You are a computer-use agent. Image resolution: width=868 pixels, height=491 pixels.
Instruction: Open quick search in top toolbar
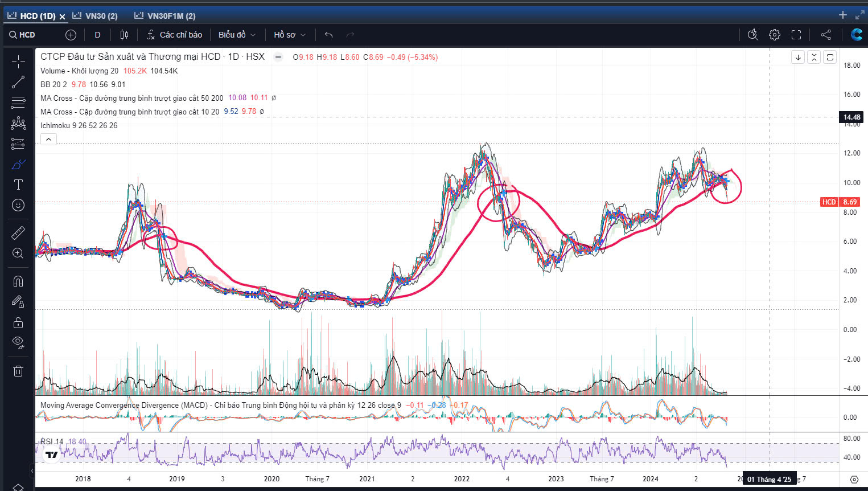point(752,35)
